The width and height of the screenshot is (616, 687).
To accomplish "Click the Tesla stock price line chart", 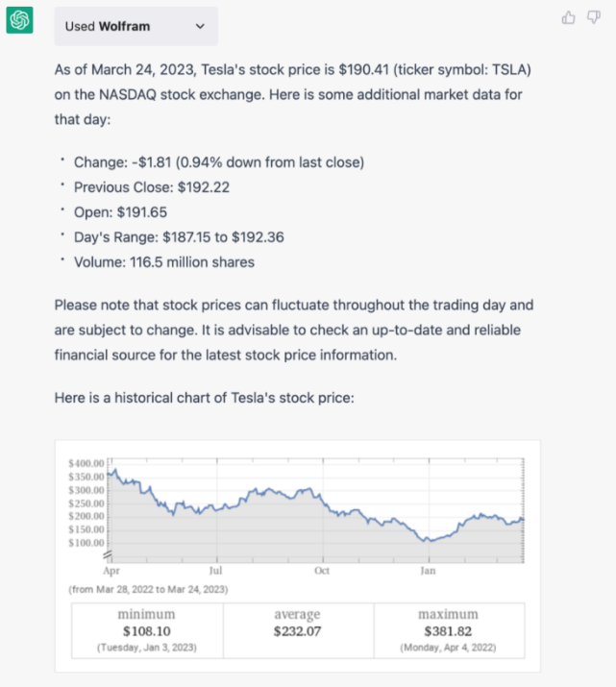I will (317, 507).
